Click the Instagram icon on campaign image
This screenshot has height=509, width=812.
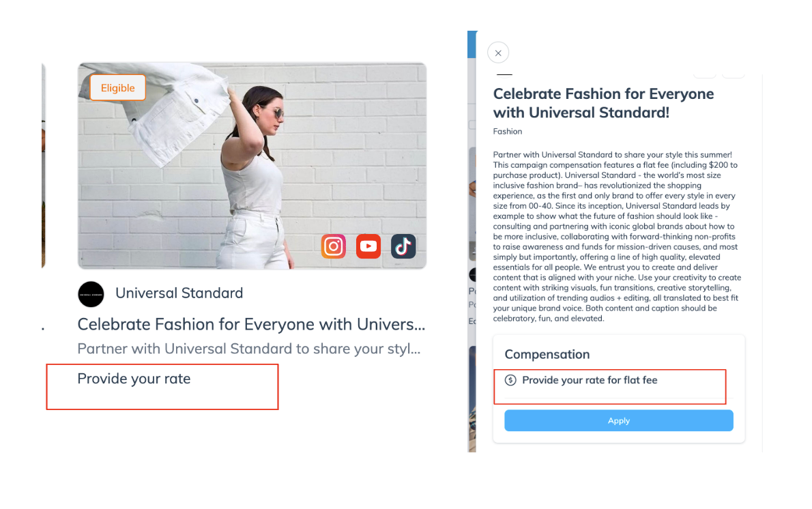click(x=334, y=246)
